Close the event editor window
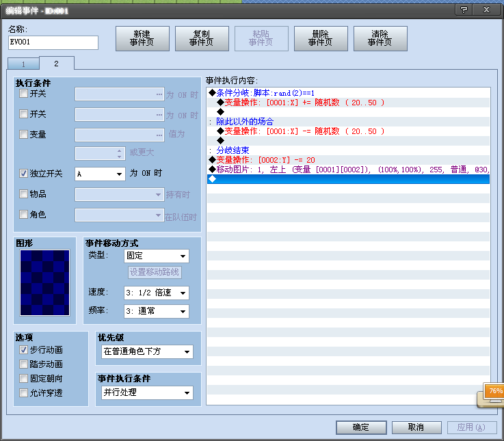 (486, 10)
